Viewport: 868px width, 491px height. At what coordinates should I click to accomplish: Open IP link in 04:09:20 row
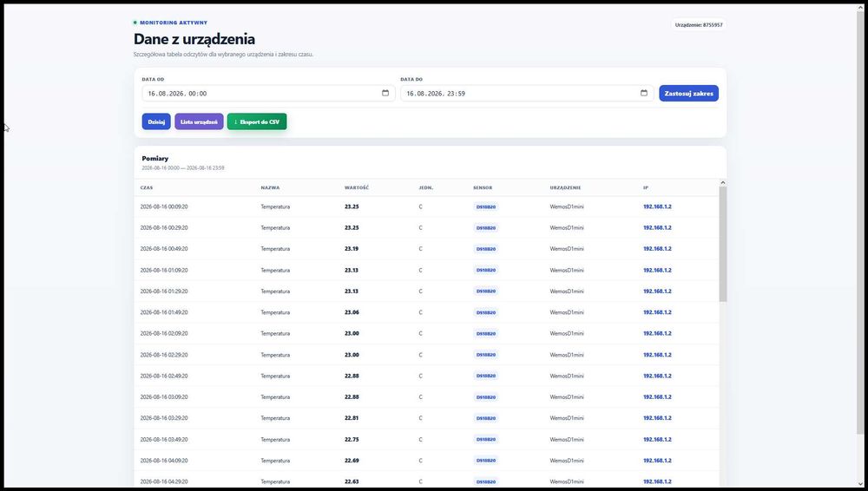tap(657, 461)
